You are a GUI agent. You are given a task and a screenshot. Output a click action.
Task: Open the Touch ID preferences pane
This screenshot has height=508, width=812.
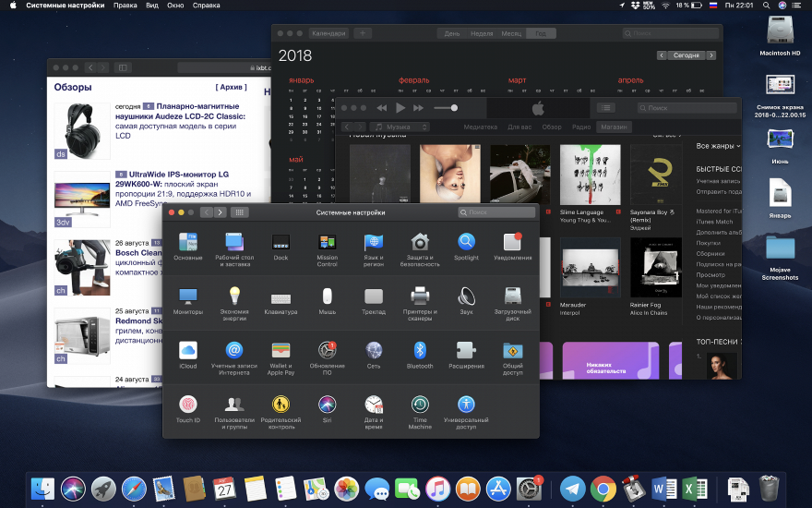(188, 405)
